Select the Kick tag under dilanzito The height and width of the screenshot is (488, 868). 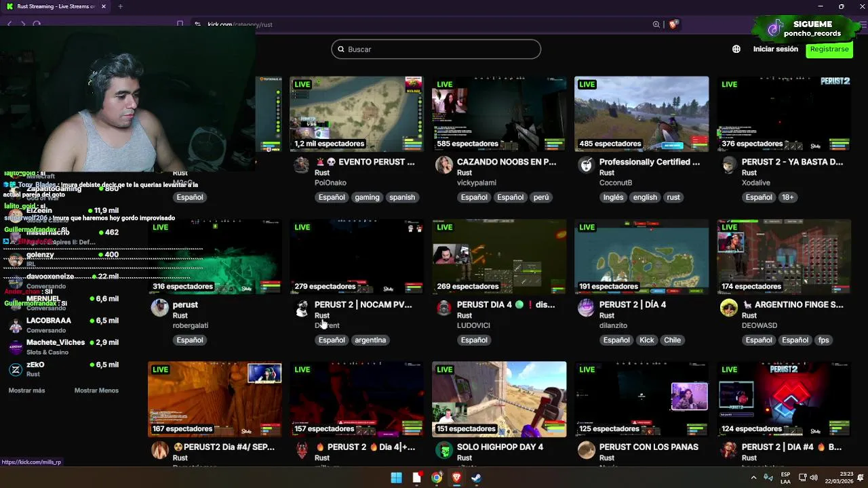pyautogui.click(x=647, y=340)
